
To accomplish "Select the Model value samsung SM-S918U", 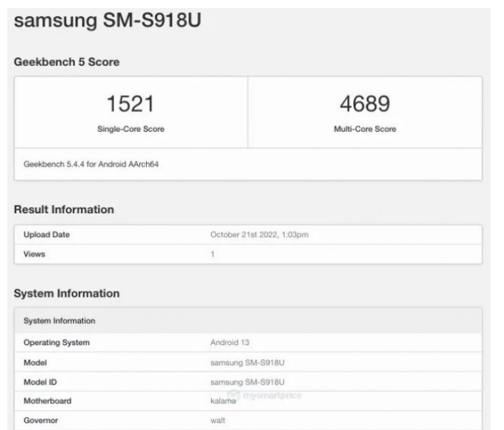I will pyautogui.click(x=247, y=363).
